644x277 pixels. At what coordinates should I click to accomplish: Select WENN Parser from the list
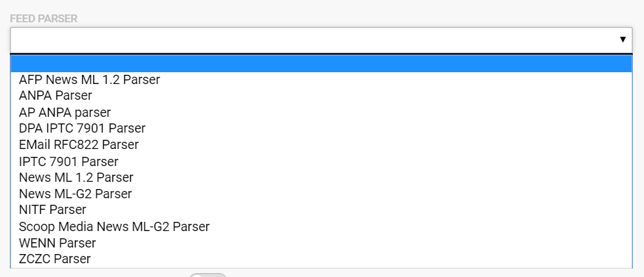point(58,243)
